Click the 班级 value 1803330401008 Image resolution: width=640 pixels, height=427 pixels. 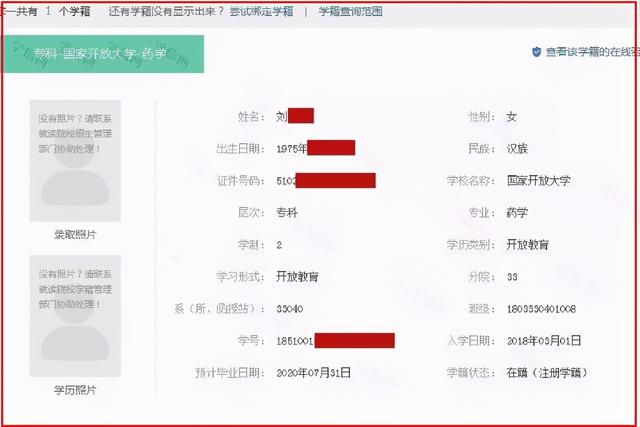pos(541,309)
